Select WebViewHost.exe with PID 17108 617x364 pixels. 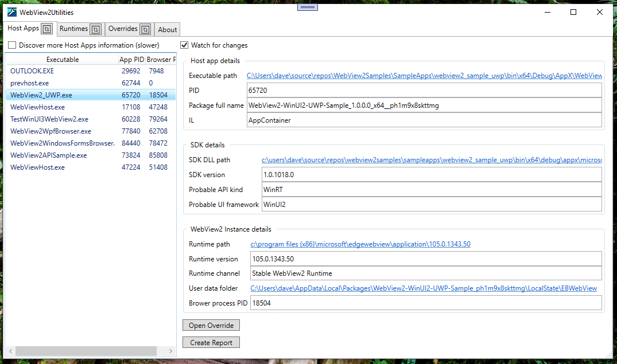(x=91, y=107)
